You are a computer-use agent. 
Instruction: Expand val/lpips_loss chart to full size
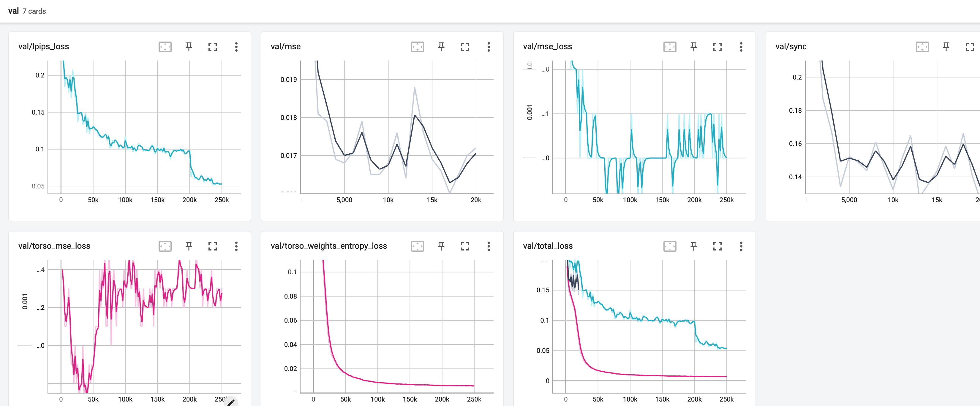(x=212, y=47)
